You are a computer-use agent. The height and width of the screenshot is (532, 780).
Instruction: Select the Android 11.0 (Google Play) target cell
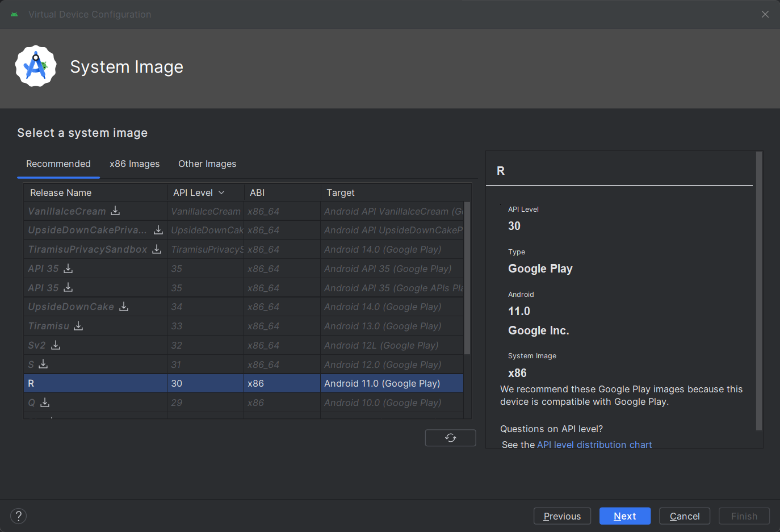tap(392, 383)
